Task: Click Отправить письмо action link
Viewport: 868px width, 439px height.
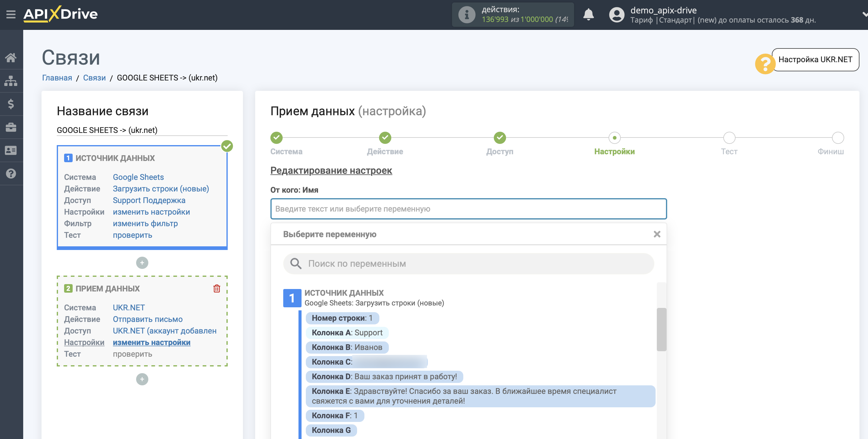Action: 148,319
